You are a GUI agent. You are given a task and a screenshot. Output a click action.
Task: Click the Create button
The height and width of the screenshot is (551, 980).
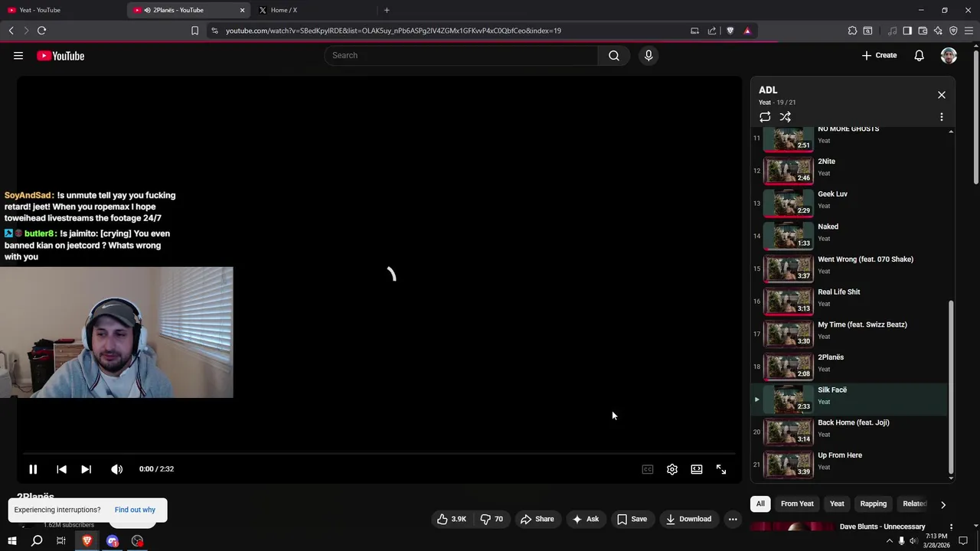pos(879,55)
